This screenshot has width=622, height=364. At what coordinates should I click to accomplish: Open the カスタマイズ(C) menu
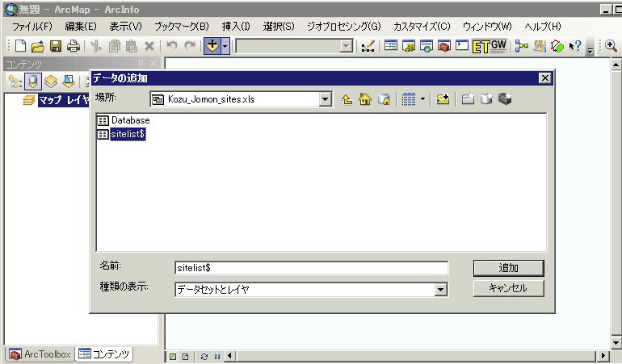(422, 26)
